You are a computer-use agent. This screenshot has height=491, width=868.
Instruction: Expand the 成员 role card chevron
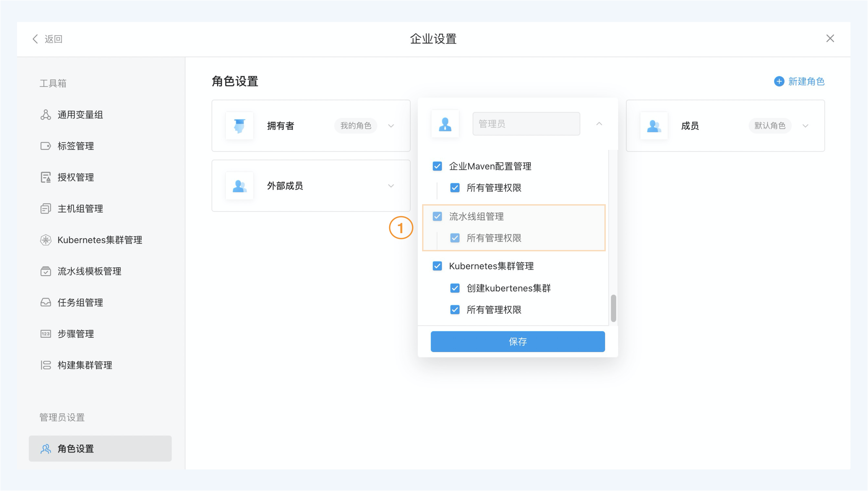click(806, 126)
